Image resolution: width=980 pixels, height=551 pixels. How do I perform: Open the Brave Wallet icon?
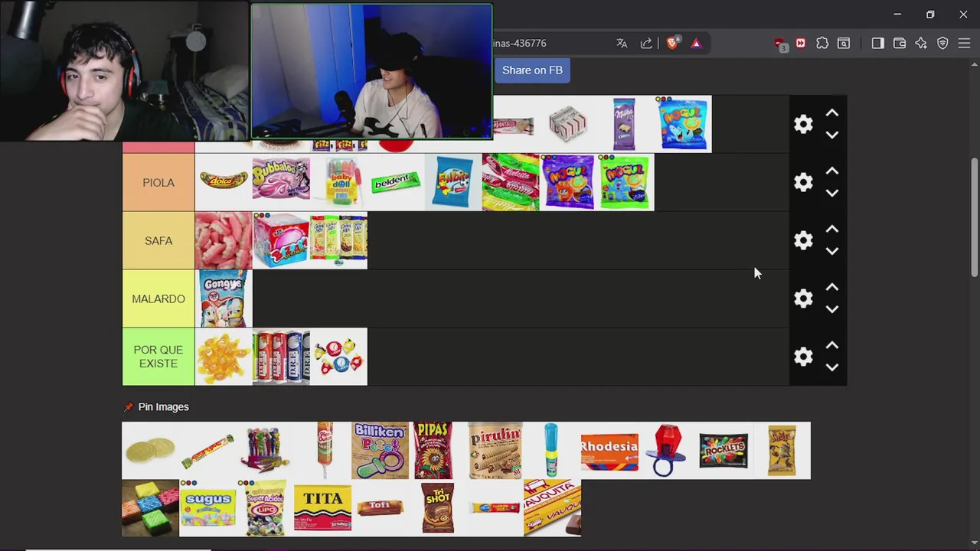pos(900,44)
